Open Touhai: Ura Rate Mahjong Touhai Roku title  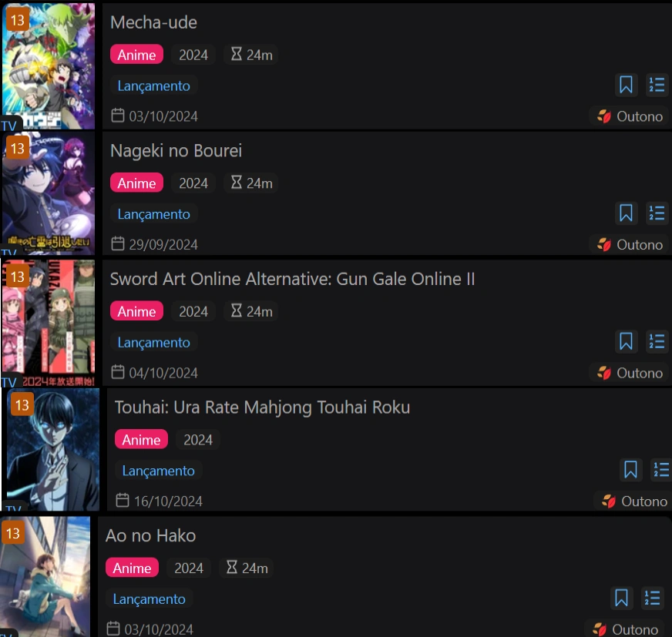(x=262, y=407)
